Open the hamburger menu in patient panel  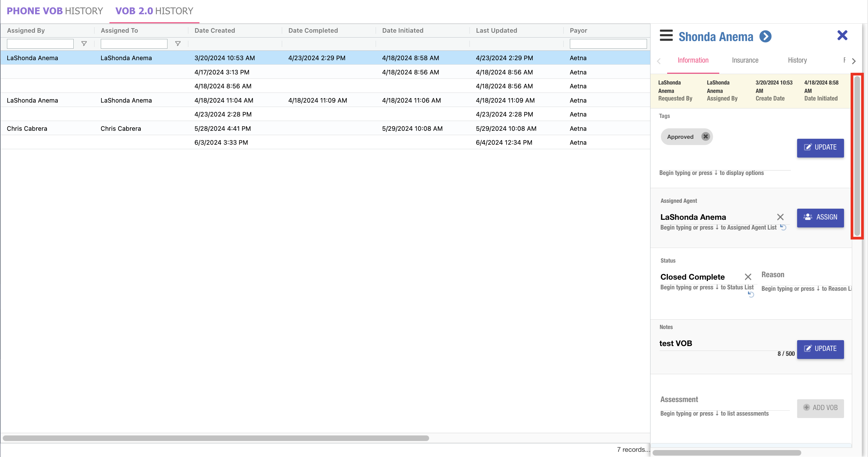coord(666,35)
